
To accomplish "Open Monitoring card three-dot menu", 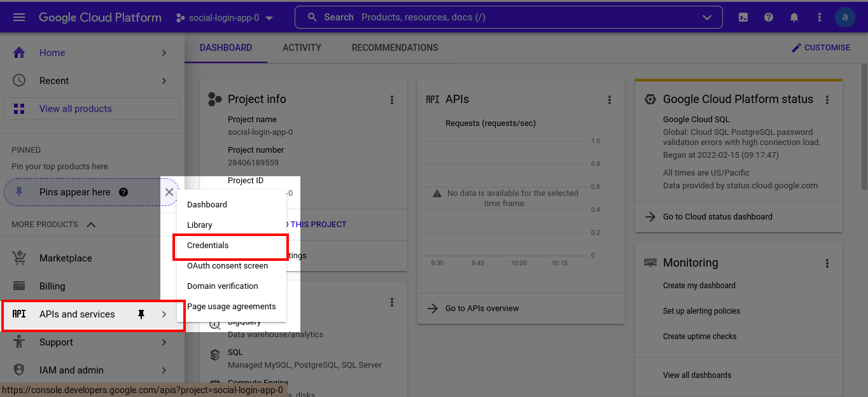I will pos(827,263).
